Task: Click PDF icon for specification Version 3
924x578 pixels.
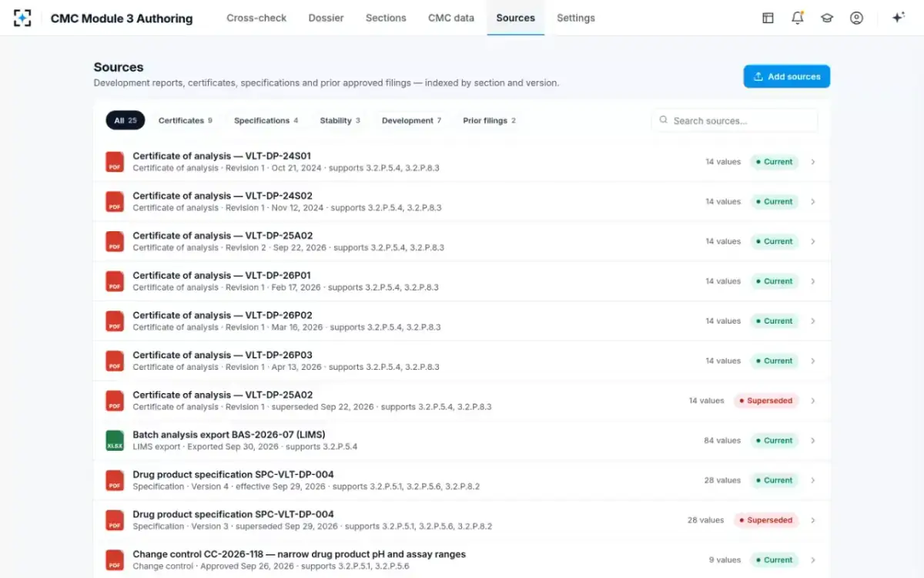Action: 115,520
